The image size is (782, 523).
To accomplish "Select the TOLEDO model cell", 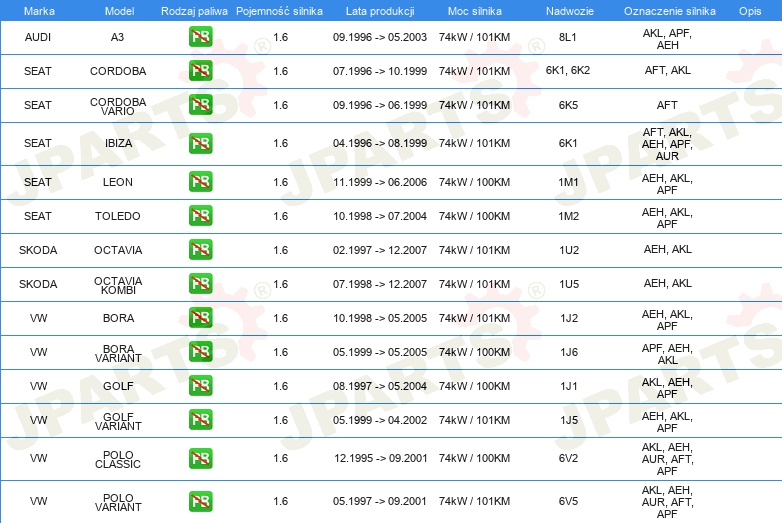I will (x=118, y=216).
